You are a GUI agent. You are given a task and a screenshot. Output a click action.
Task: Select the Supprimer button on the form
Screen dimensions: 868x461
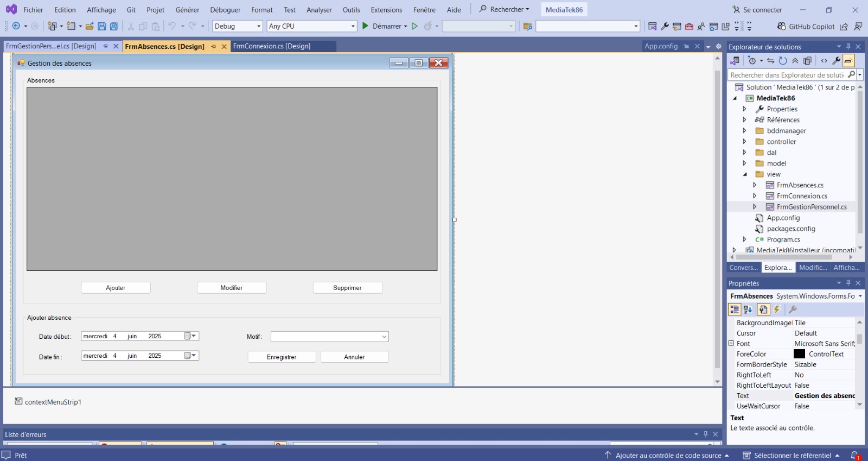tap(347, 288)
